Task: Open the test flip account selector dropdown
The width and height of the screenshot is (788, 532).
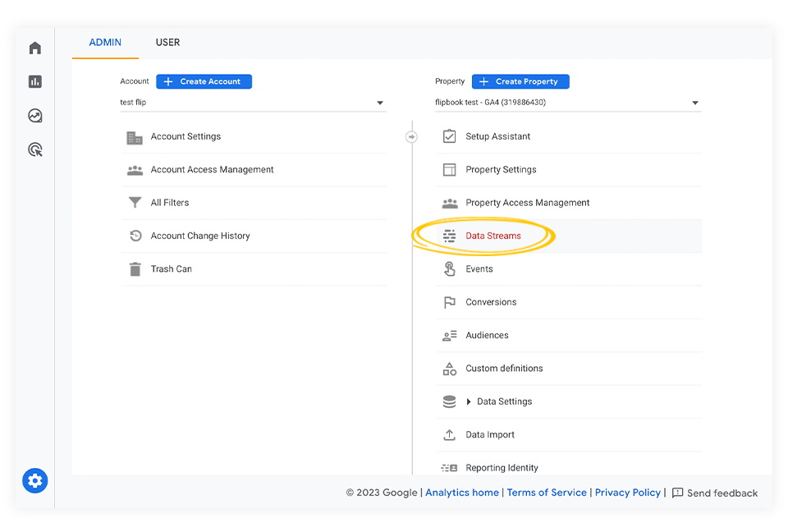Action: [380, 102]
